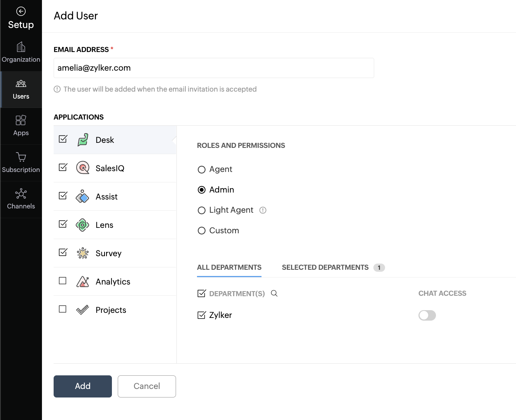Switch to the All Departments tab

click(229, 267)
